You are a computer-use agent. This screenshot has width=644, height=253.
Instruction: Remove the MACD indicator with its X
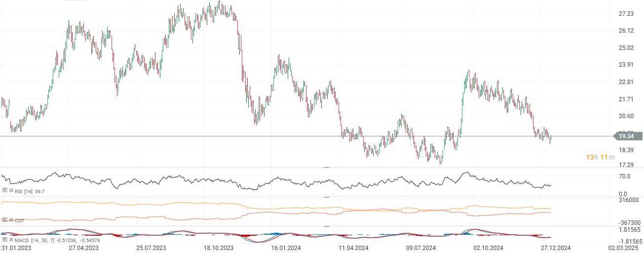11,240
